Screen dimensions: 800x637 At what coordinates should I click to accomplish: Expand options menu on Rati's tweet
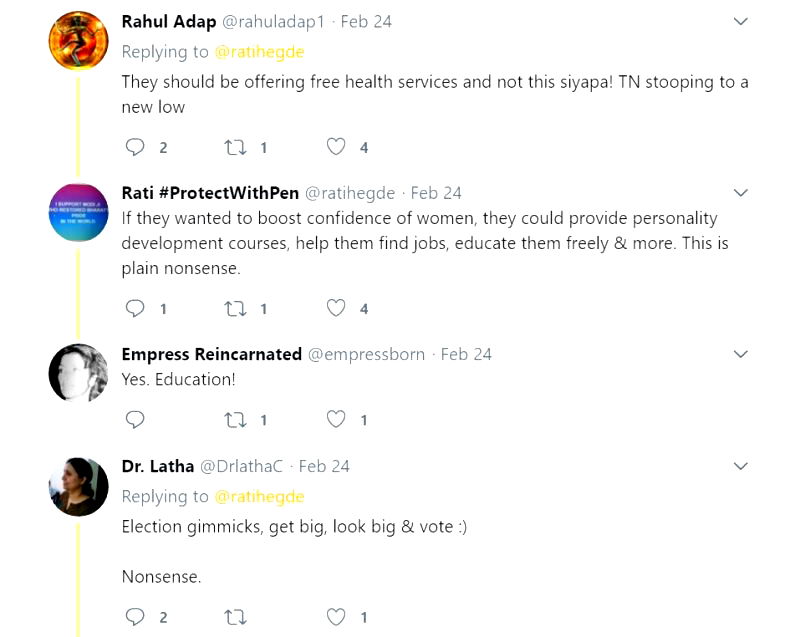[740, 192]
